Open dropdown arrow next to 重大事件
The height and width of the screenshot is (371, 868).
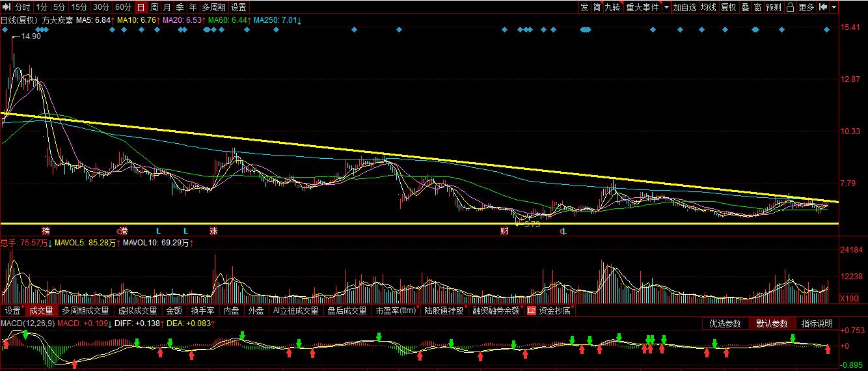[x=666, y=7]
